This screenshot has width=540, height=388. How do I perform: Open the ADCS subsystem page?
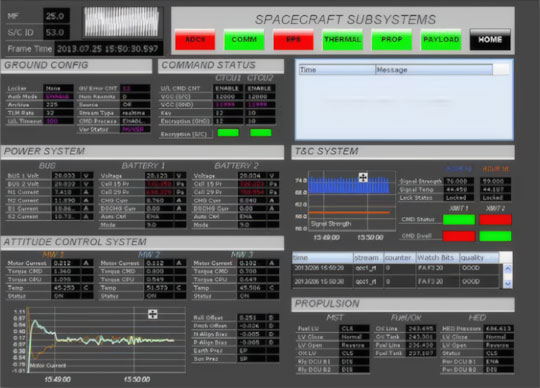pos(195,40)
